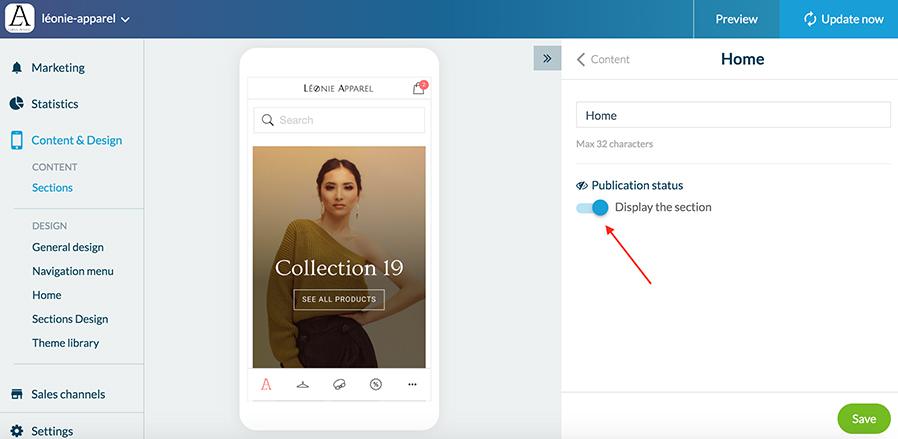This screenshot has height=439, width=898.
Task: Click the Update now button
Action: (843, 19)
